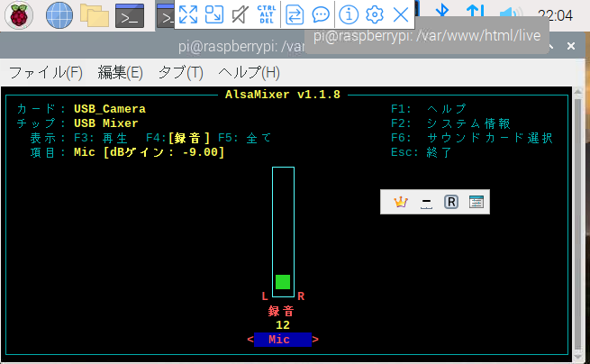Image resolution: width=590 pixels, height=364 pixels.
Task: Open the input method preferences icon
Action: 477,202
